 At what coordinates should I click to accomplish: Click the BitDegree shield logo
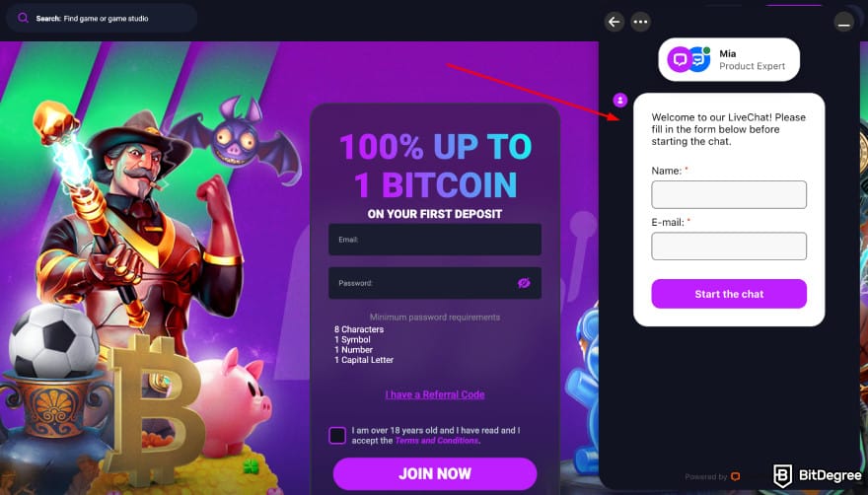click(782, 475)
